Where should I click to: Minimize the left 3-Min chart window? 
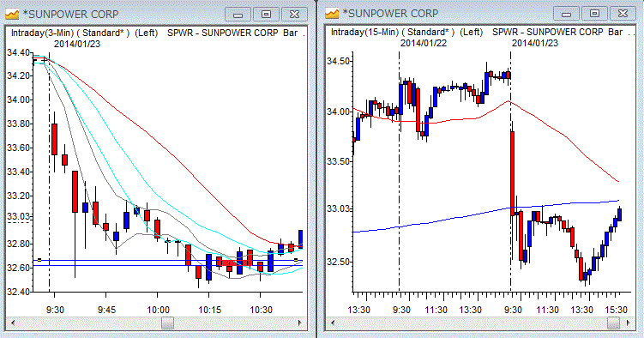[238, 15]
